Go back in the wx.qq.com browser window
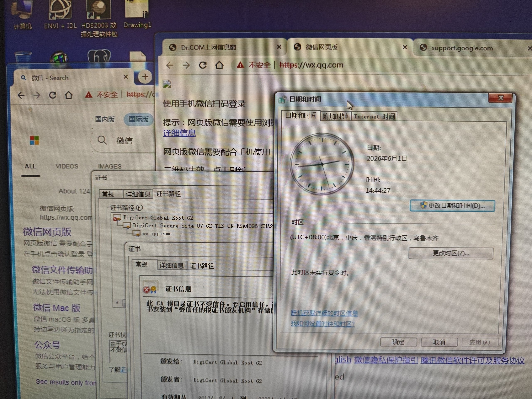532x399 pixels. 170,65
